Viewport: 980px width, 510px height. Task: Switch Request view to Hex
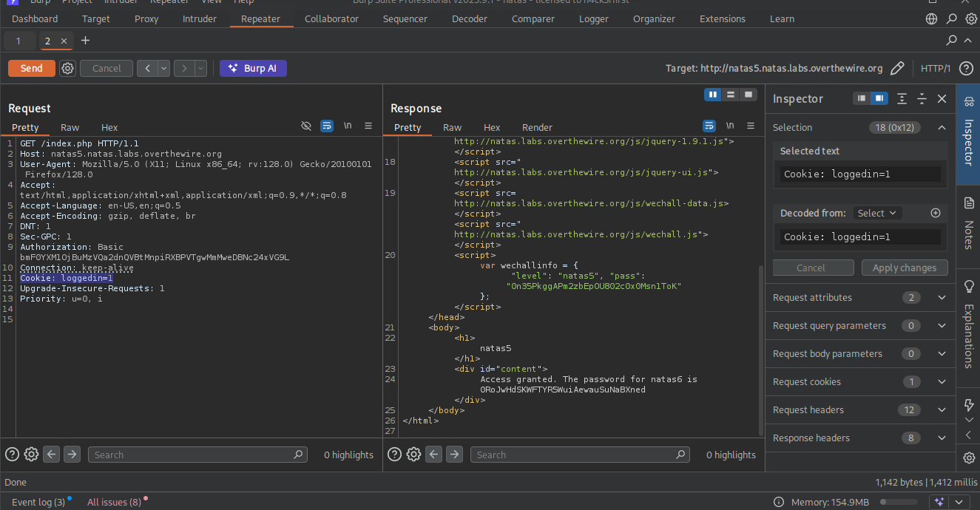tap(109, 127)
